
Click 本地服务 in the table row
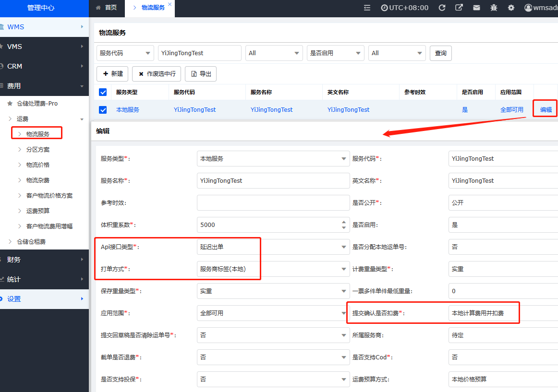pyautogui.click(x=128, y=109)
